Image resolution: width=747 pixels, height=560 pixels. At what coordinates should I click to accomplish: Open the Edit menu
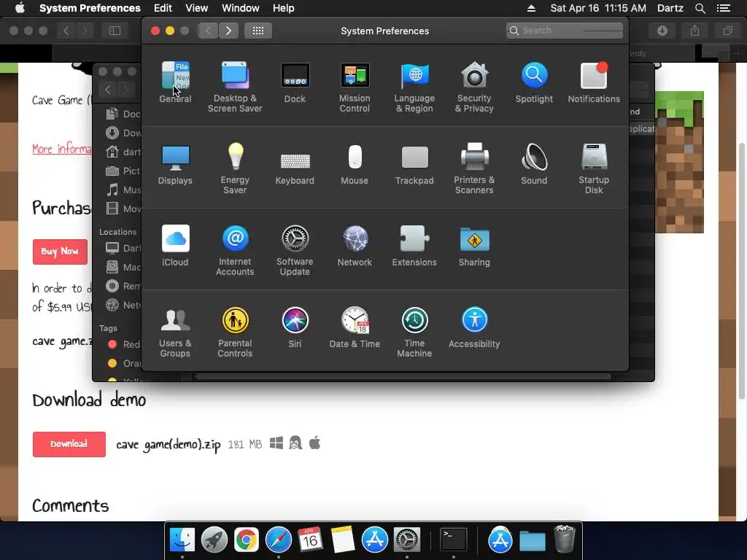[163, 8]
